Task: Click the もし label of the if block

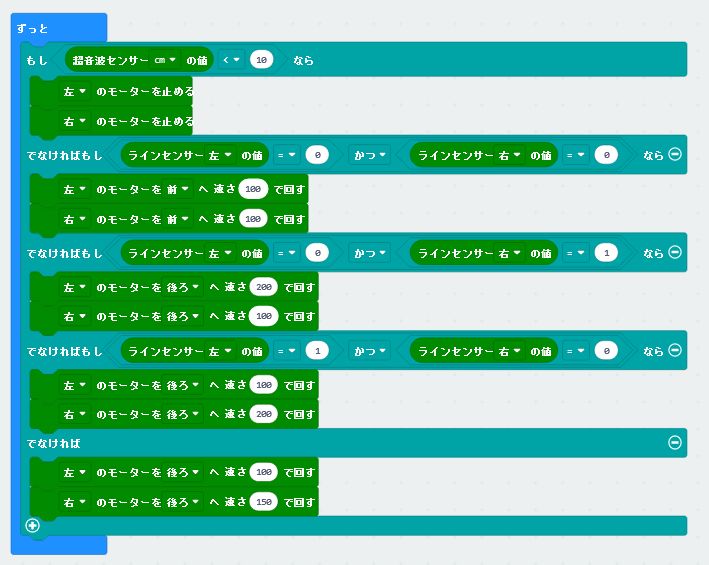Action: coord(37,60)
